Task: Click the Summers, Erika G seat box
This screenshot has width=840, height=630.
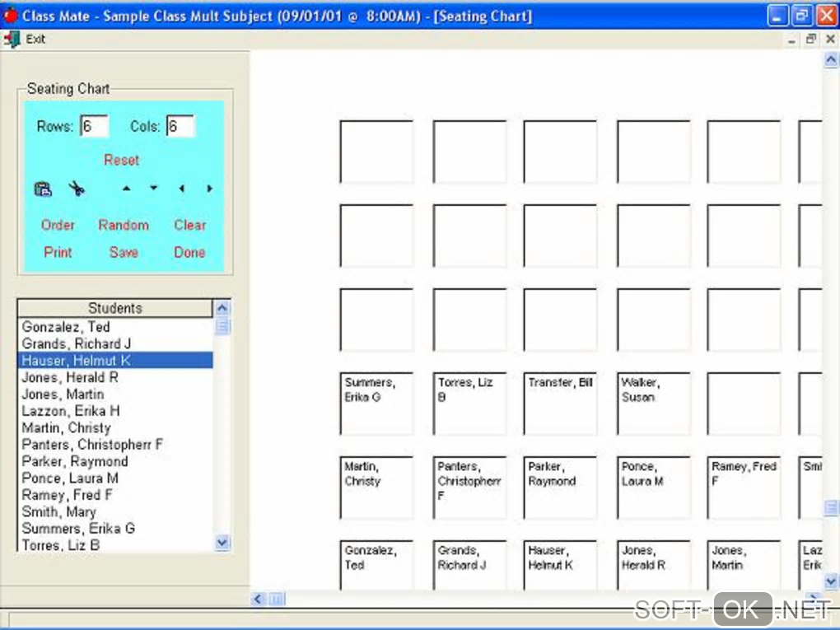Action: (376, 404)
